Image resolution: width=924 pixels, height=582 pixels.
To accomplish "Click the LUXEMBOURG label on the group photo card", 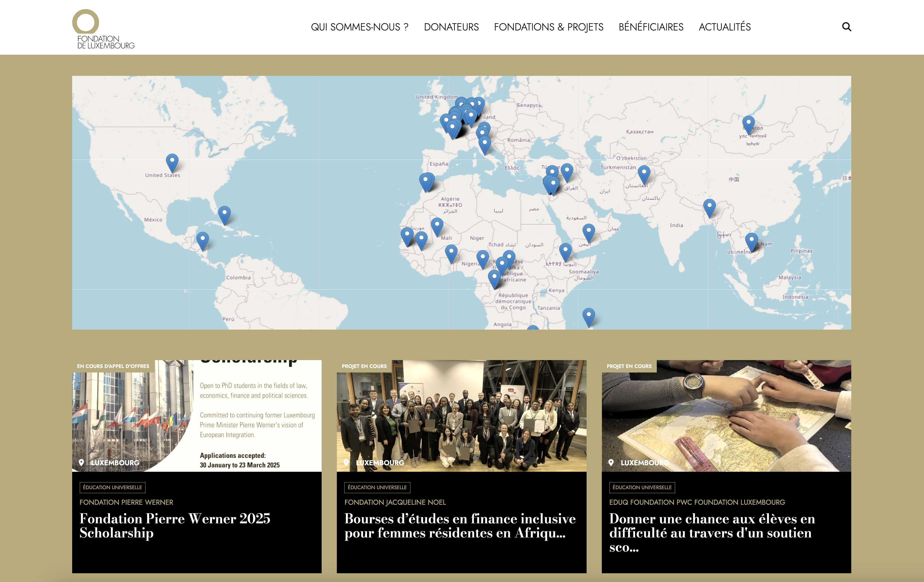I will click(x=380, y=463).
